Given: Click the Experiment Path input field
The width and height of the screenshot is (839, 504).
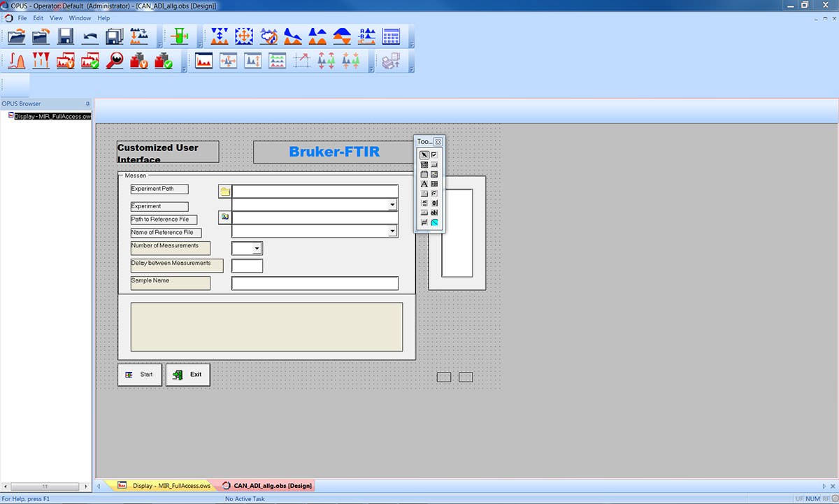Looking at the screenshot, I should coord(315,192).
